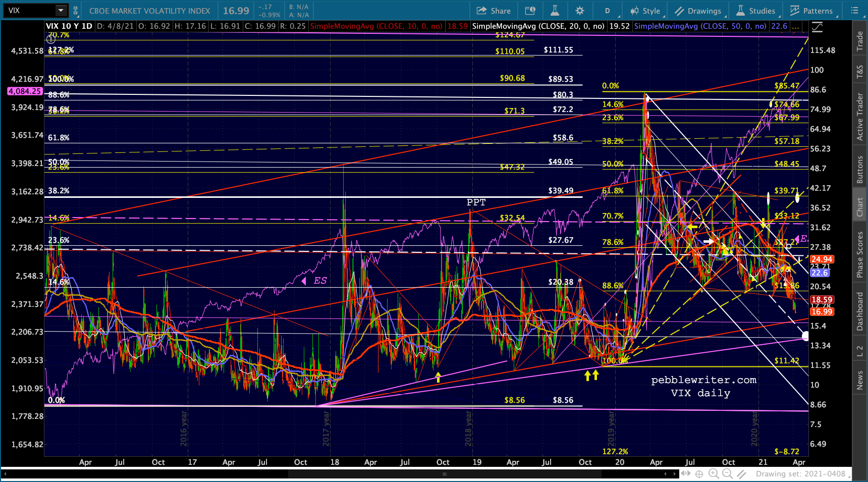Click the symbol info card icon

click(530, 11)
